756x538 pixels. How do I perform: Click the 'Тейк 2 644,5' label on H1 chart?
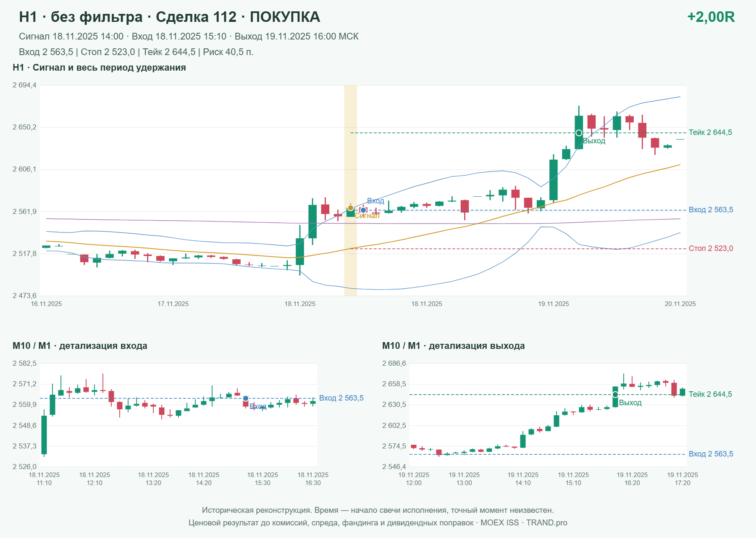(710, 132)
